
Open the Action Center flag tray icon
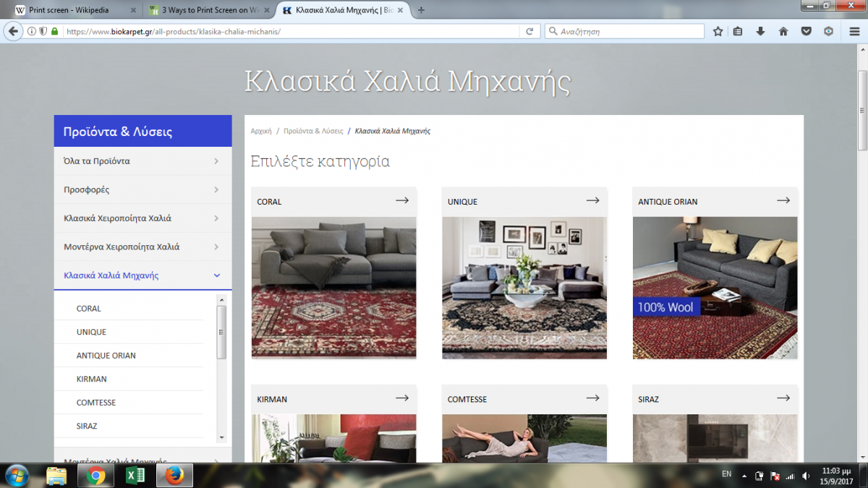(775, 476)
